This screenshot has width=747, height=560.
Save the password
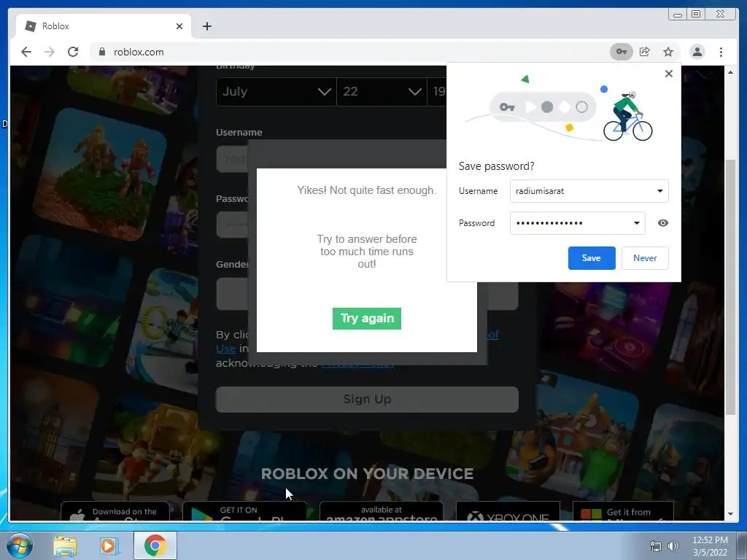[x=591, y=258]
